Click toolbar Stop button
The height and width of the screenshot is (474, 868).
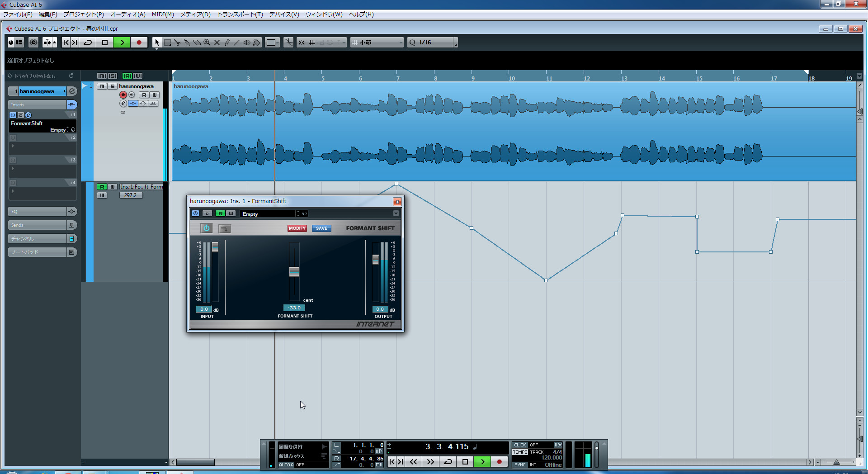tap(105, 43)
